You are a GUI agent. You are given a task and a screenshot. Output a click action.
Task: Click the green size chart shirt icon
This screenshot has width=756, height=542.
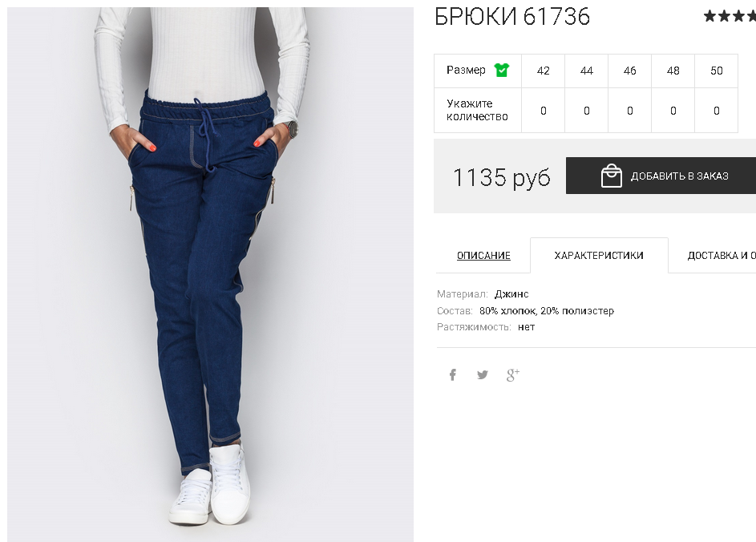pyautogui.click(x=501, y=71)
